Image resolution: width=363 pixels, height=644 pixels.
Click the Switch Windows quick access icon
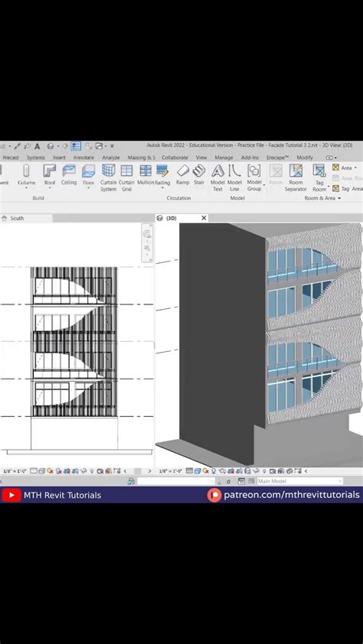pyautogui.click(x=99, y=146)
